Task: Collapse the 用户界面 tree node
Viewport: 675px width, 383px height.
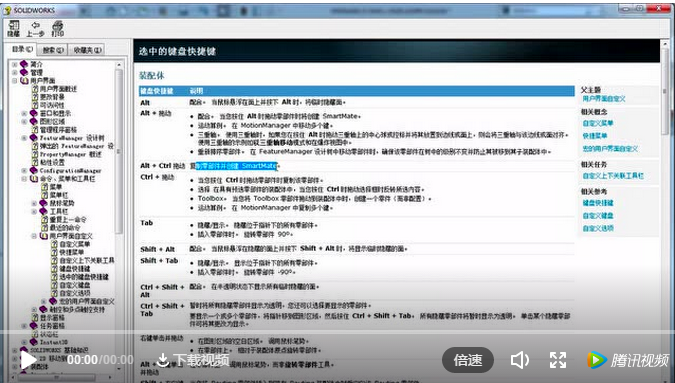Action: 15,80
